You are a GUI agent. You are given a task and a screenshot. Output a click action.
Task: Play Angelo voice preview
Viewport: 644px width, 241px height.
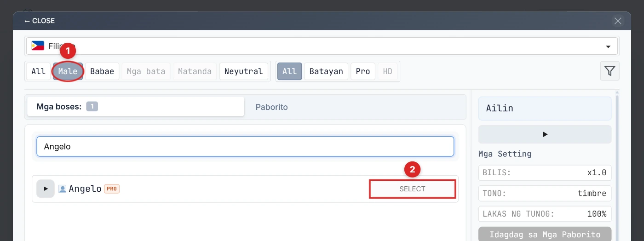coord(46,189)
